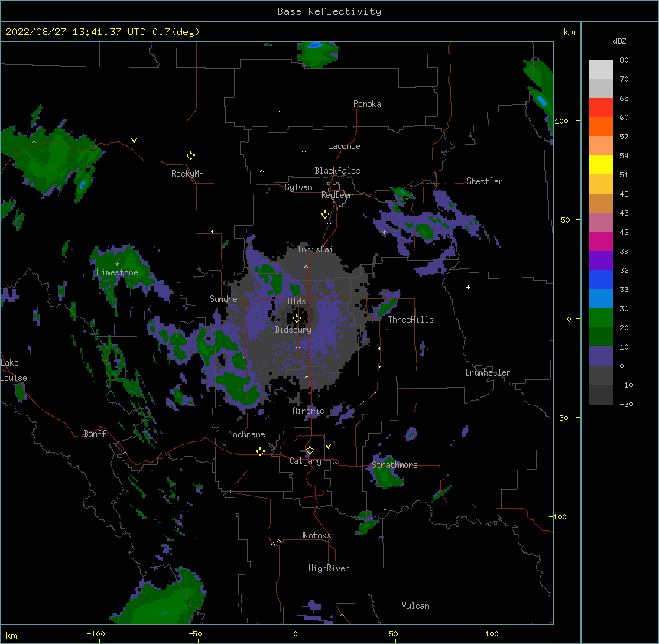
Task: Select the light blue 33 dBZ legend swatch
Action: click(x=601, y=299)
